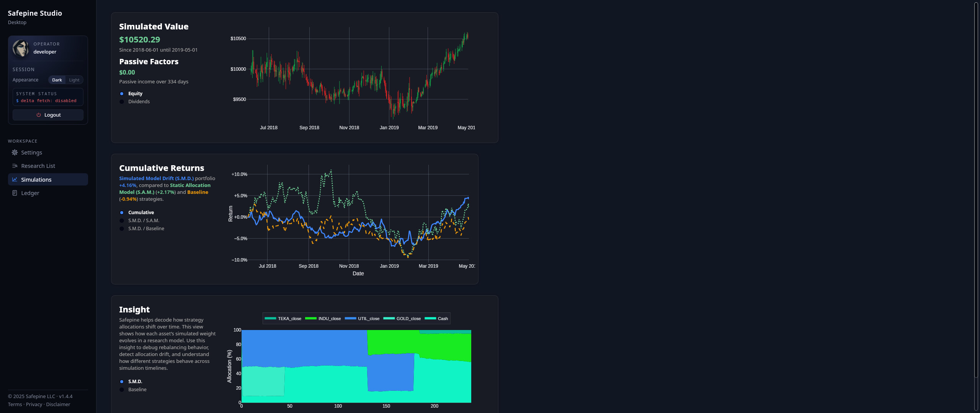This screenshot has width=980, height=413.
Task: Click the Logout button
Action: click(x=47, y=114)
